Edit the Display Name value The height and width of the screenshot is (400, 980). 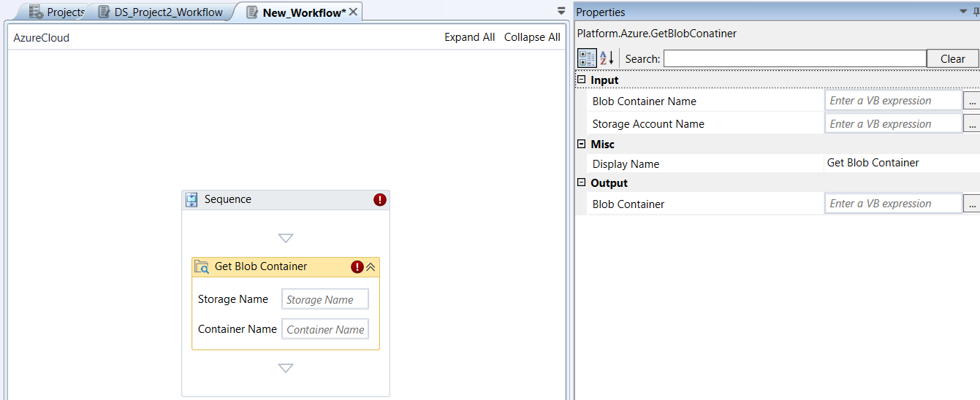[x=902, y=163]
